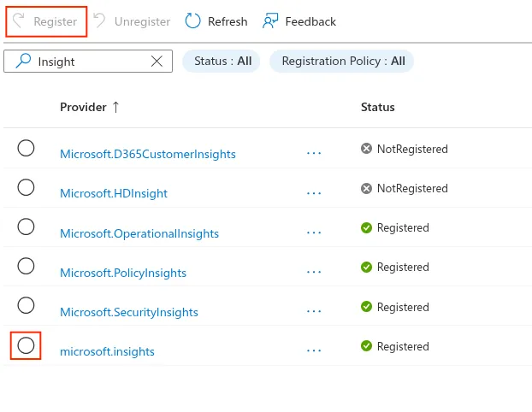The image size is (532, 412).
Task: Click the Status column header
Action: click(x=378, y=107)
